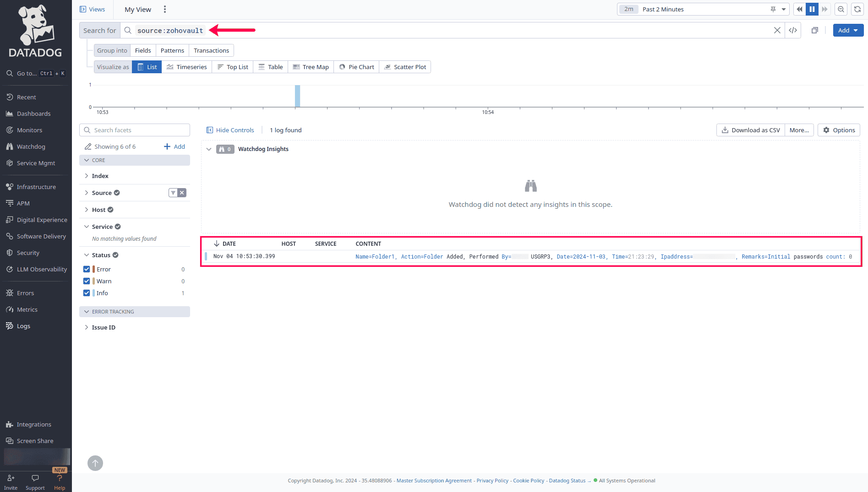Uncheck the Warn status checkbox
This screenshot has width=868, height=492.
[x=87, y=281]
